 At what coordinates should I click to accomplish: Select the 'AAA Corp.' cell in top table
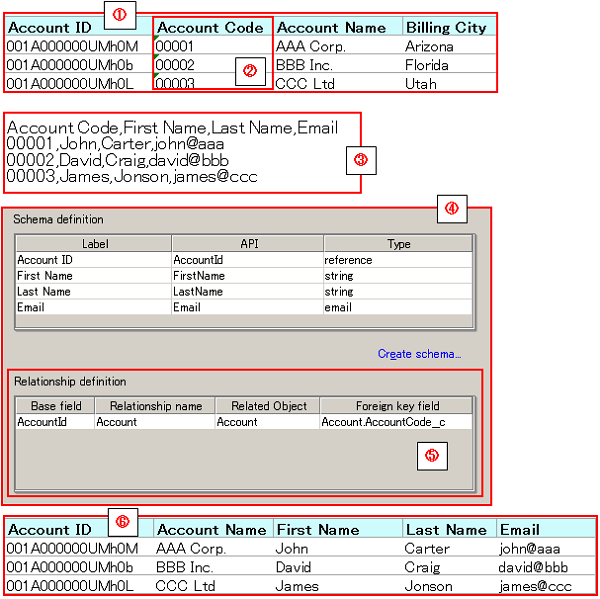[x=310, y=47]
